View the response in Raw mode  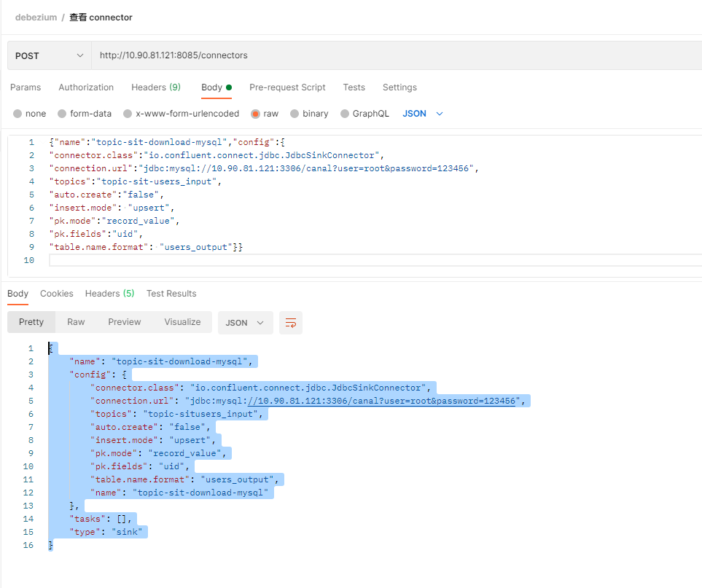[76, 321]
